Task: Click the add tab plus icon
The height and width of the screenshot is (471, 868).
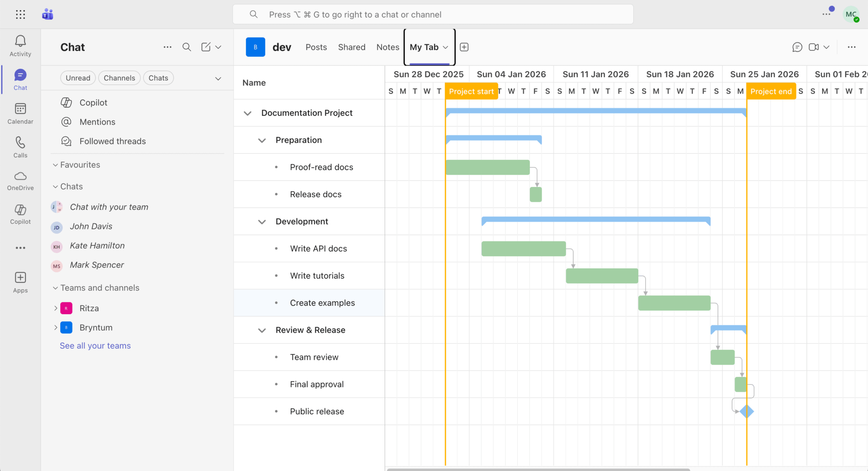Action: pos(464,47)
